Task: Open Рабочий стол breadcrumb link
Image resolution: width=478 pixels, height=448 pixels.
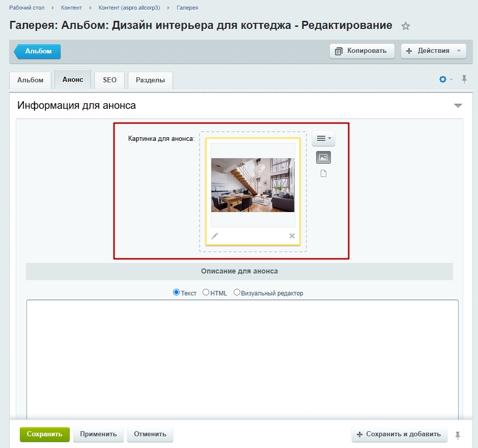Action: point(27,8)
